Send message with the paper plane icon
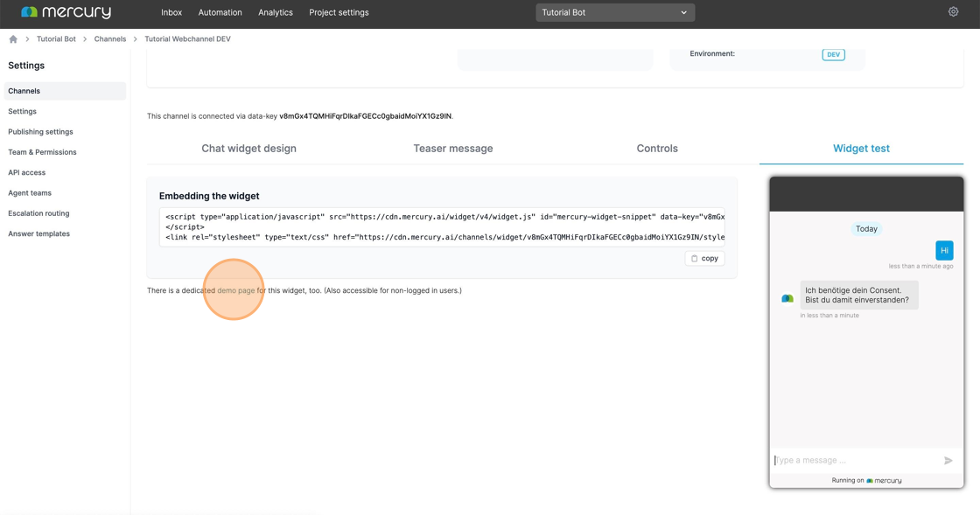 pyautogui.click(x=948, y=461)
